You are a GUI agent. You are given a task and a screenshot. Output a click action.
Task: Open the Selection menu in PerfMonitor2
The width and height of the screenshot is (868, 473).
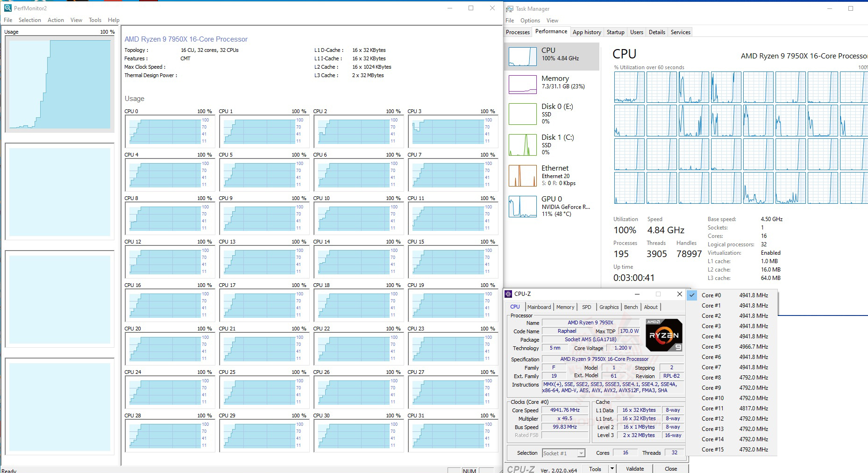pos(30,20)
